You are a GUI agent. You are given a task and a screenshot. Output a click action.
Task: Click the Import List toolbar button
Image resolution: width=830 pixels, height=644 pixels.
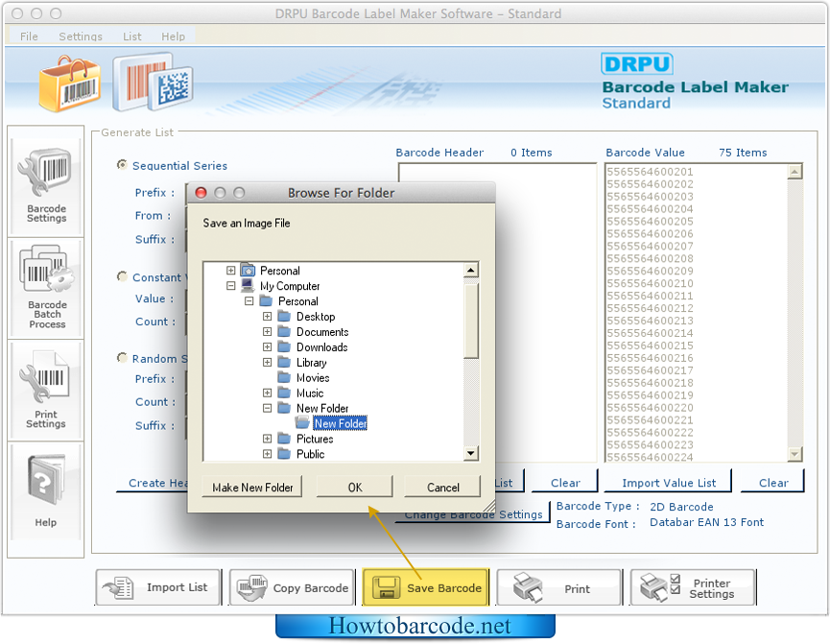click(157, 587)
